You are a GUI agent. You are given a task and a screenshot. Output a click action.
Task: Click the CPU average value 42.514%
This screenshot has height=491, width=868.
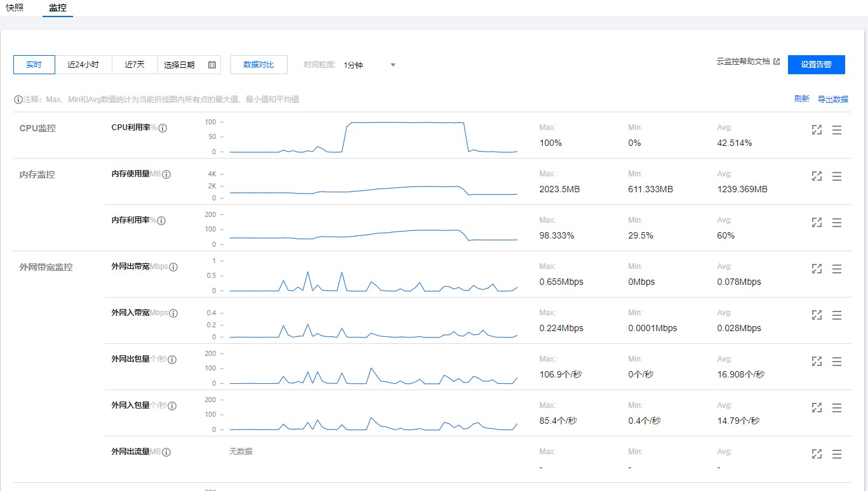[x=735, y=143]
